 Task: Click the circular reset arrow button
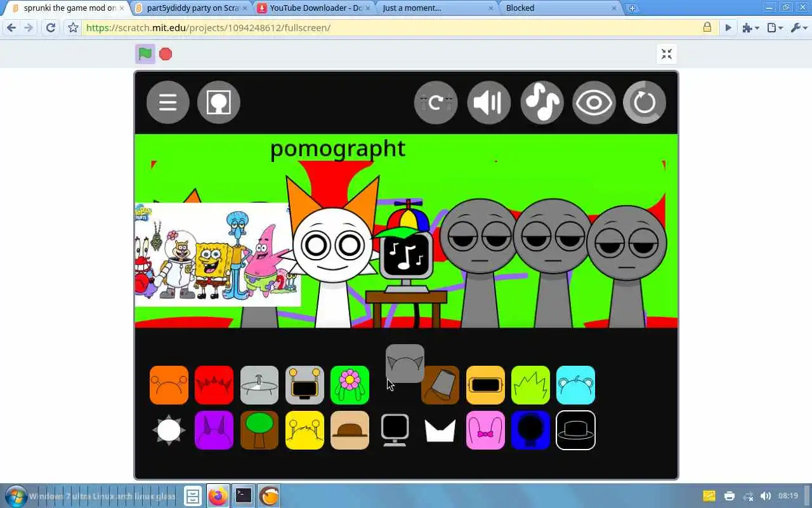click(x=645, y=102)
